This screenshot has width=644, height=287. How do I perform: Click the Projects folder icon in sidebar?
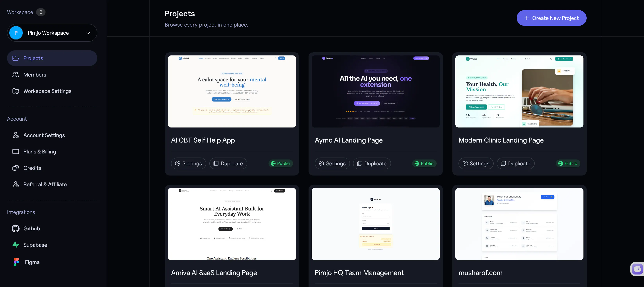pyautogui.click(x=15, y=58)
